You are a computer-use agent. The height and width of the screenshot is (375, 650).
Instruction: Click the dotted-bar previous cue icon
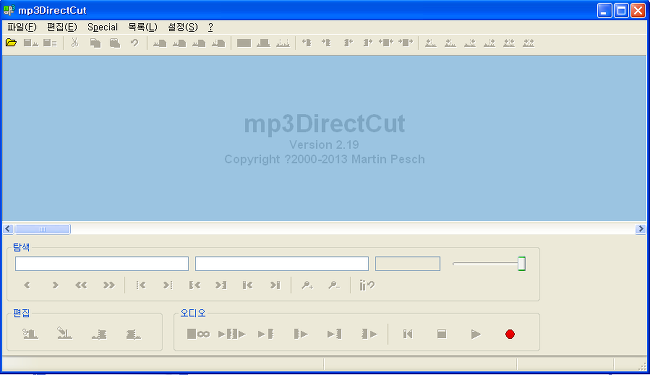(x=141, y=285)
